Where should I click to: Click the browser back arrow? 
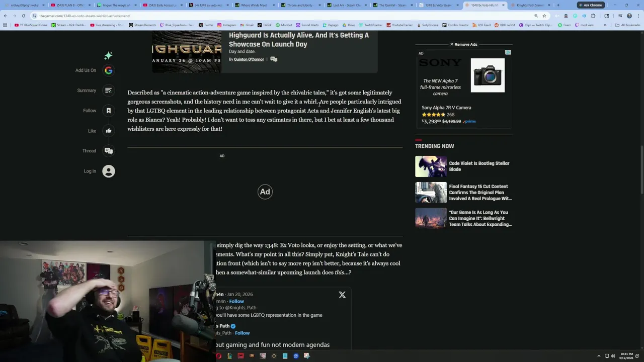pyautogui.click(x=6, y=16)
